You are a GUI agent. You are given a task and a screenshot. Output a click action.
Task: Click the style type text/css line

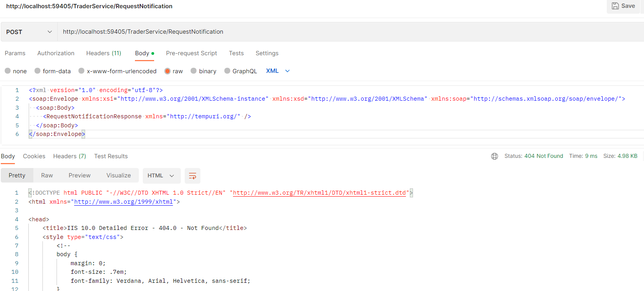click(83, 237)
